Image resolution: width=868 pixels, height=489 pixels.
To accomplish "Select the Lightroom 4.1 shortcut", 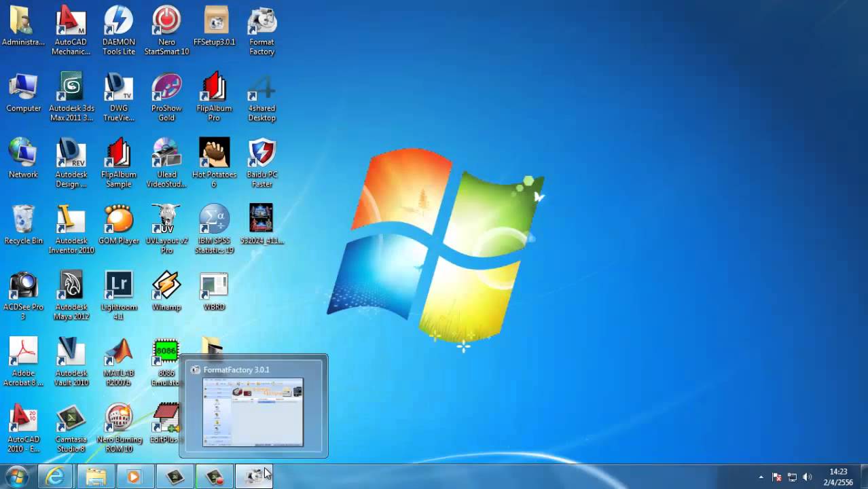I will click(119, 297).
